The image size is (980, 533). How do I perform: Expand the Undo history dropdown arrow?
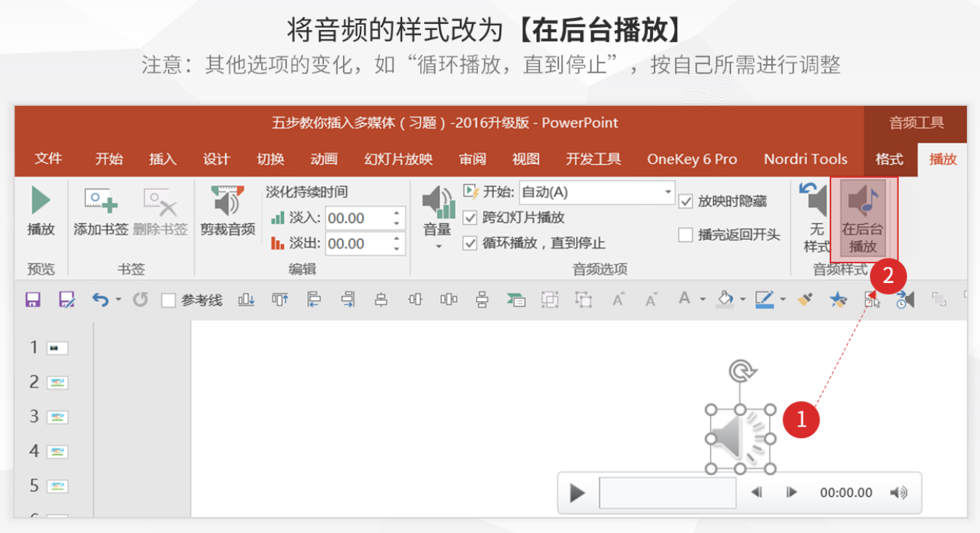(x=118, y=300)
